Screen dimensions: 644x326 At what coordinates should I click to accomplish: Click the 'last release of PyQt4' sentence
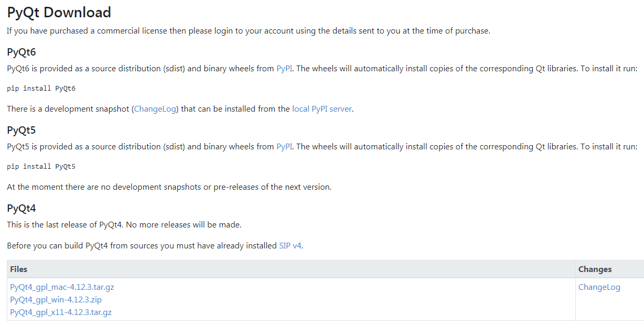pyautogui.click(x=124, y=225)
